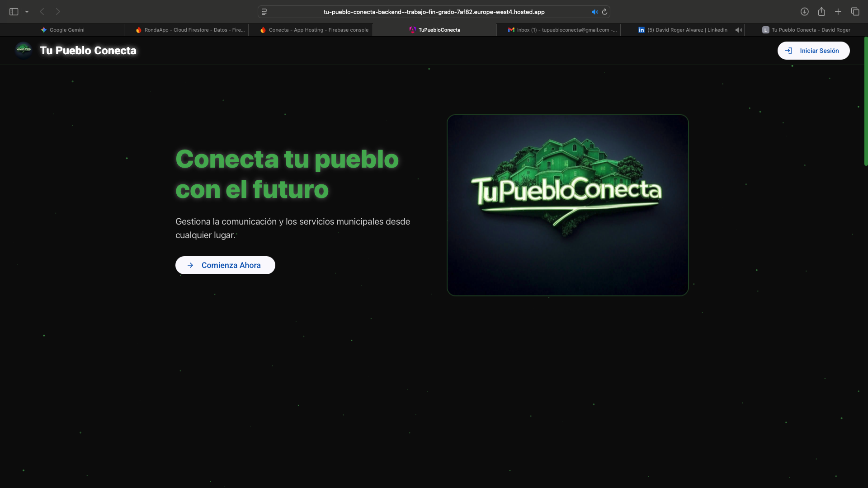Switch to the Cloud Firestore RondaApp tab
Viewport: 868px width, 488px height.
click(188, 30)
